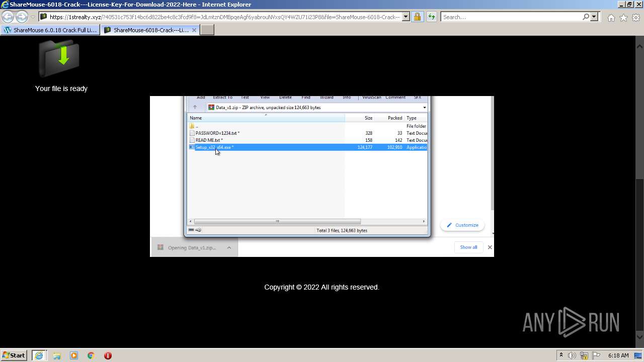Click the Name column header
Viewport: 644px width, 362px height.
[x=266, y=118]
